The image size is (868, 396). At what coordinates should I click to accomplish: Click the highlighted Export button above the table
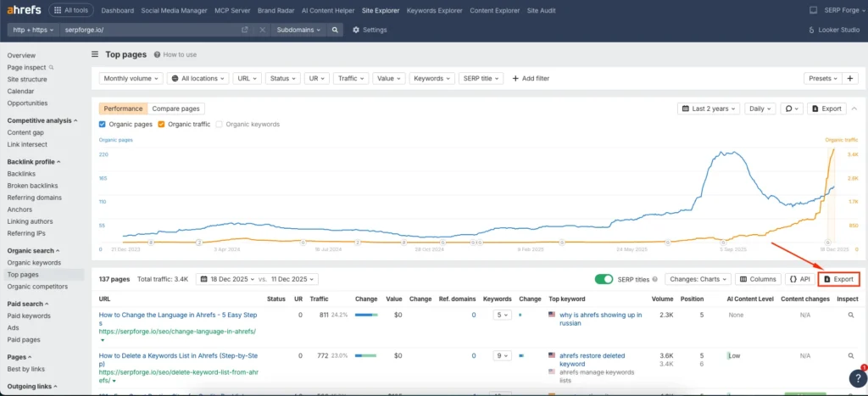click(838, 279)
